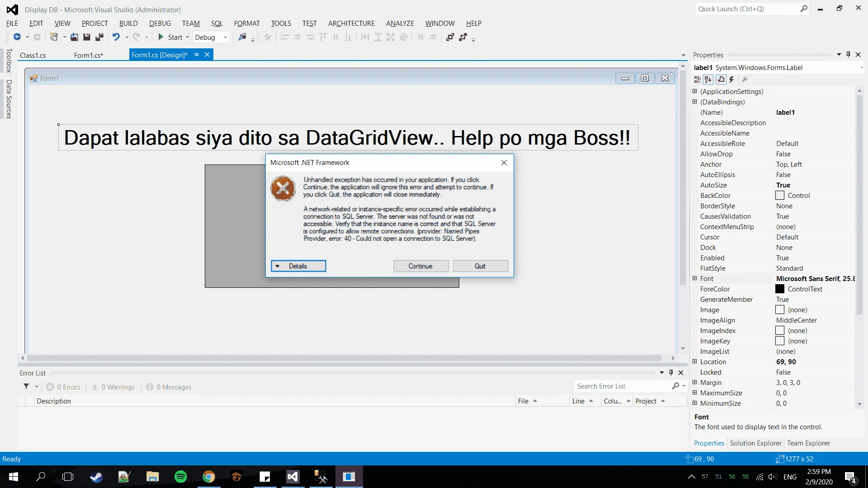The height and width of the screenshot is (488, 868).
Task: Switch to the Class1.cs tab
Action: point(33,55)
